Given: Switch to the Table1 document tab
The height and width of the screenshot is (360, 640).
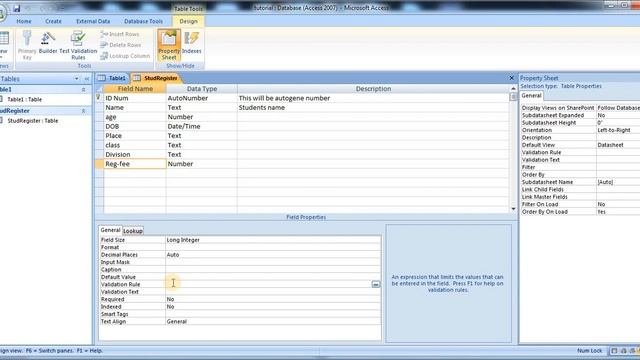Looking at the screenshot, I should click(112, 78).
